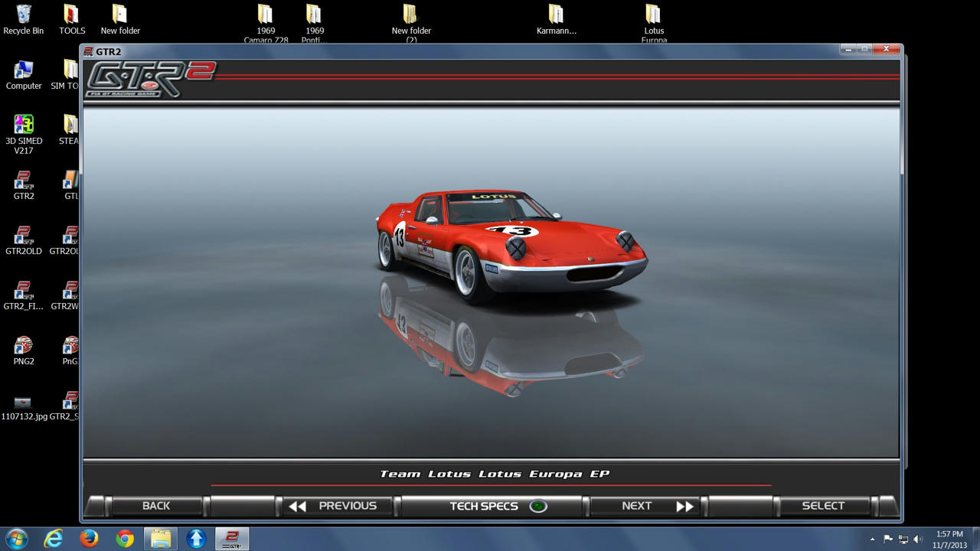The image size is (980, 551).
Task: Open the Karmann folder on desktop
Action: tap(557, 20)
